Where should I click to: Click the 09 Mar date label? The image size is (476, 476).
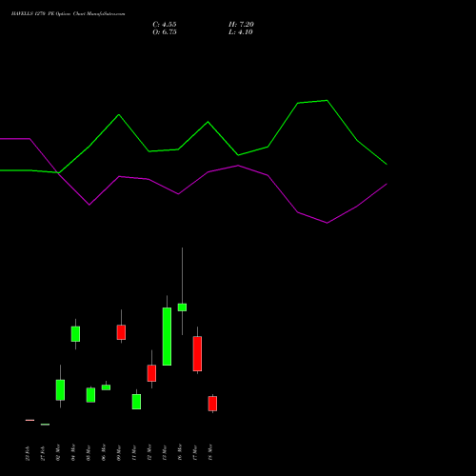(x=119, y=452)
